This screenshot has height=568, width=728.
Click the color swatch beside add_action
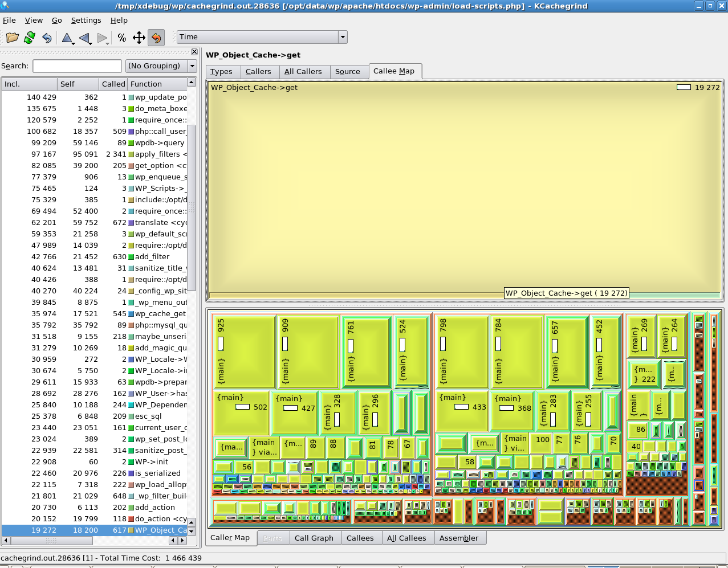[131, 508]
